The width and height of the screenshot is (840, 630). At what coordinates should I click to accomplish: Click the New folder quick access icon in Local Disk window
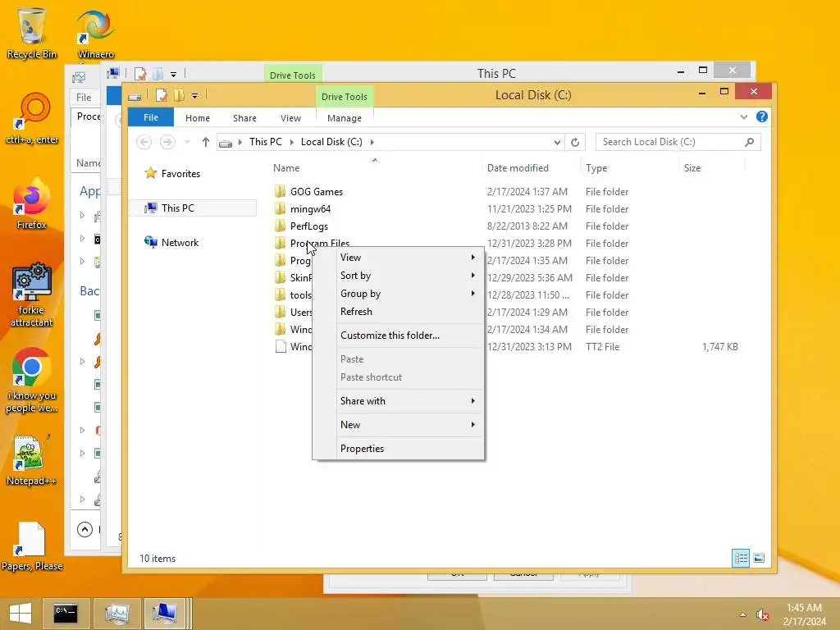click(179, 95)
